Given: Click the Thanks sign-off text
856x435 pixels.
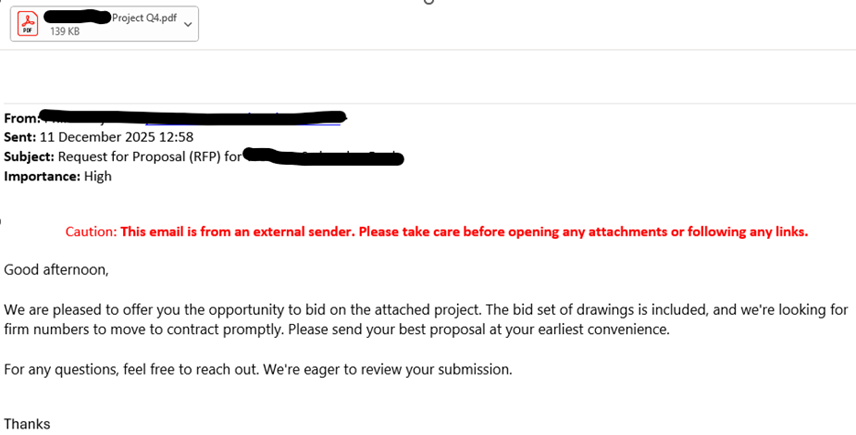Looking at the screenshot, I should click(27, 424).
